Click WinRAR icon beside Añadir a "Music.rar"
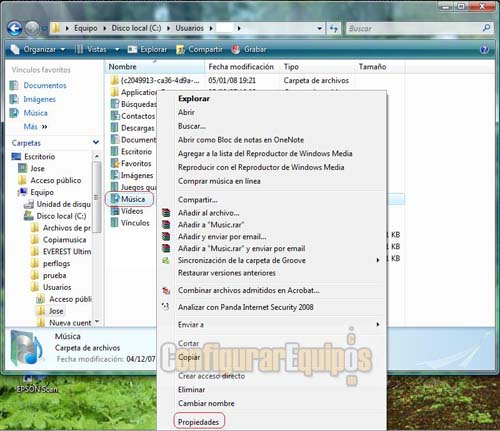 coord(166,225)
